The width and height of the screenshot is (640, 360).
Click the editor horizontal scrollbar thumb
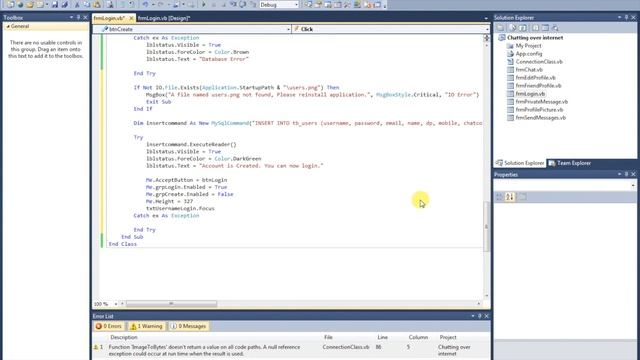click(171, 304)
